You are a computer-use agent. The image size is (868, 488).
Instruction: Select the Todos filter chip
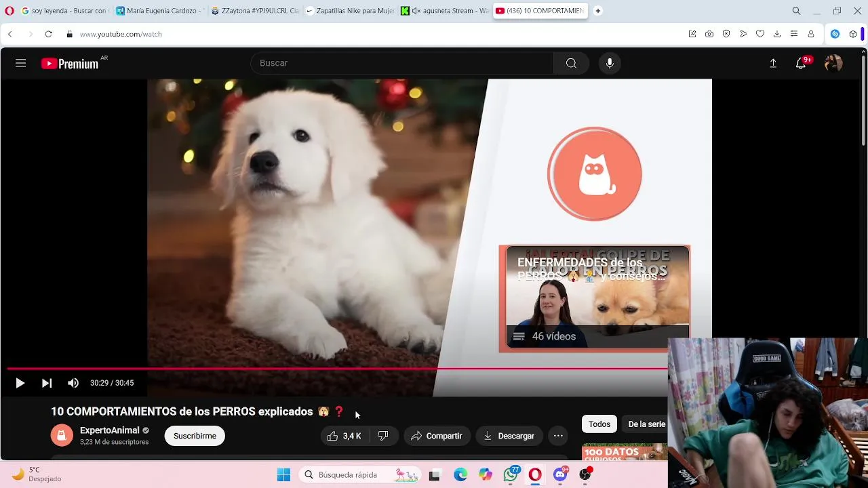(599, 424)
